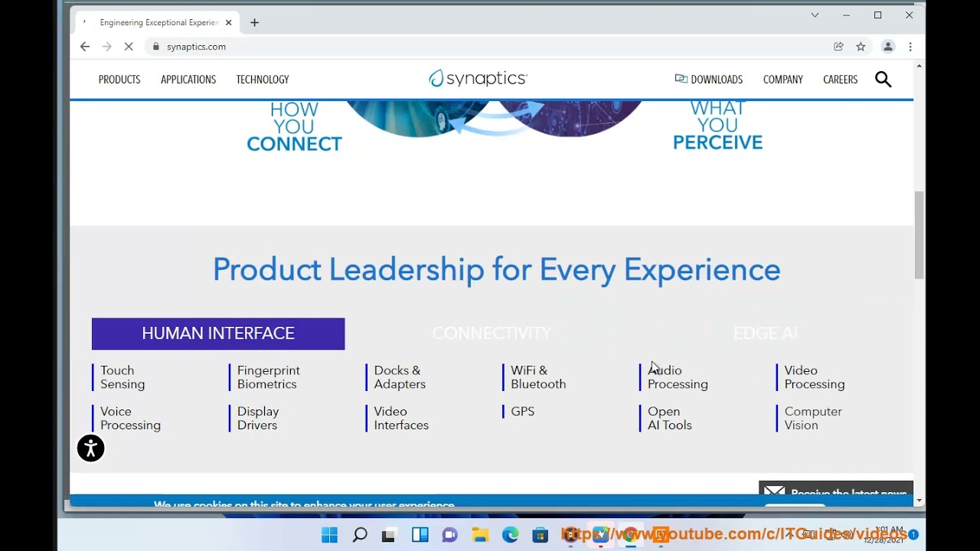Click the address bar URL field
Viewport: 980px width, 551px height.
[x=490, y=47]
